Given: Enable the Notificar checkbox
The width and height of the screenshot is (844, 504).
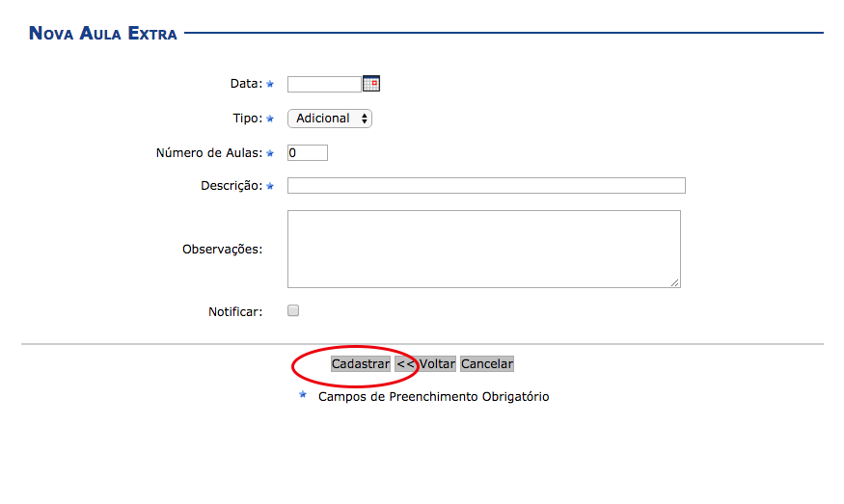Looking at the screenshot, I should 294,311.
